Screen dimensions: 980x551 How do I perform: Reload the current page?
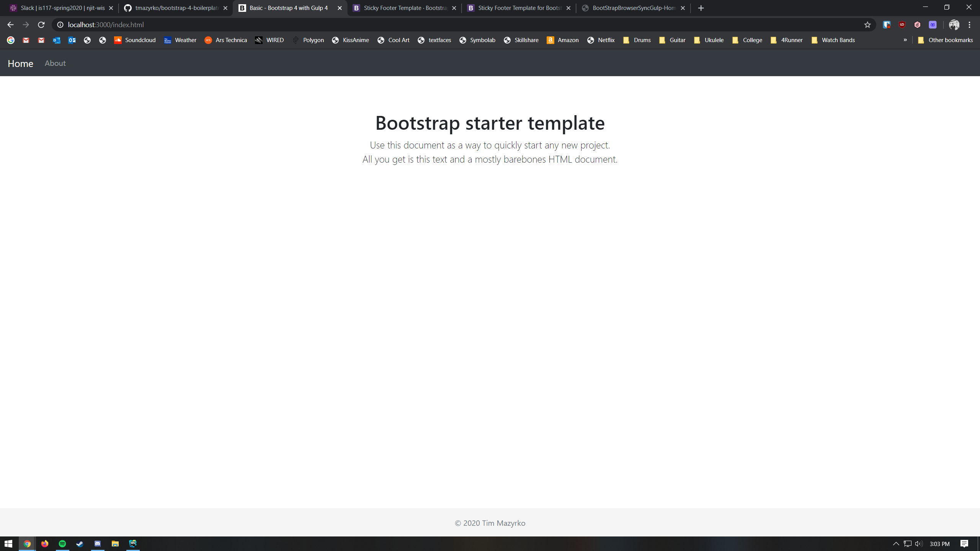coord(41,25)
